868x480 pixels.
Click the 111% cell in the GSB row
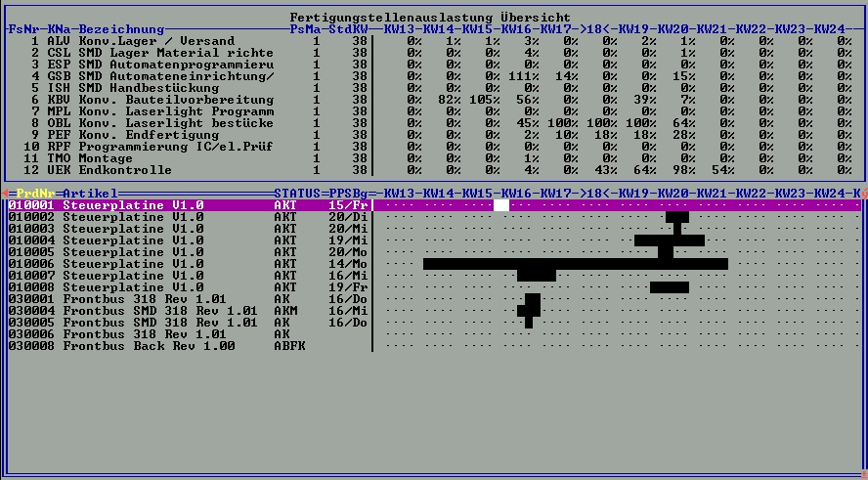click(524, 76)
